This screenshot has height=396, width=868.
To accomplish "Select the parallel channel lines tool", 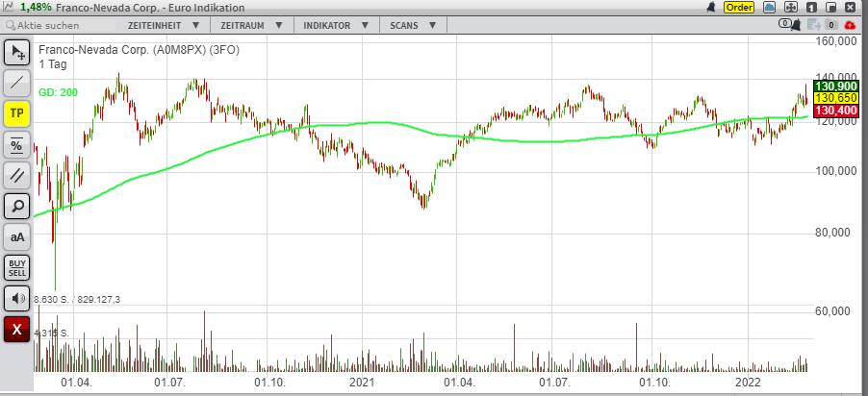I will pos(17,175).
